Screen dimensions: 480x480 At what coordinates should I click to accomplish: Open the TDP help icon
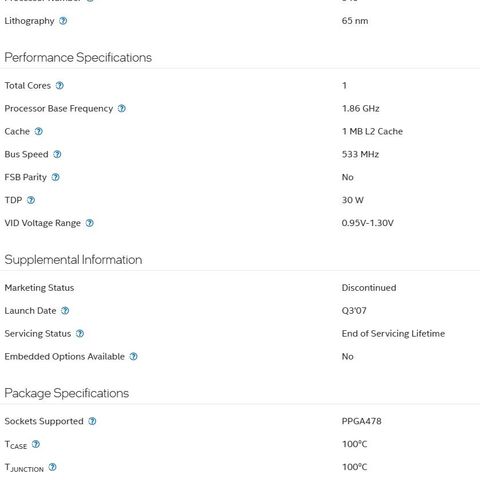(x=31, y=200)
